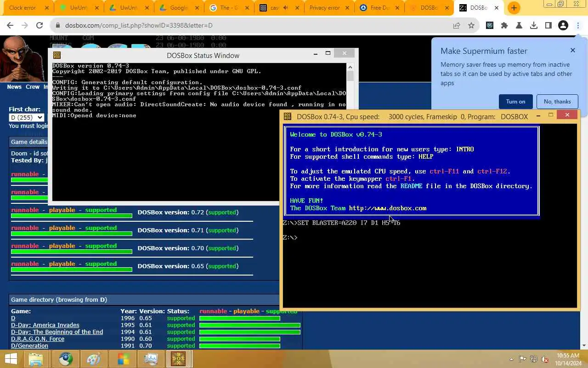Image resolution: width=588 pixels, height=368 pixels.
Task: Click DOSBox Status Window scrollbar up arrow
Action: pyautogui.click(x=350, y=67)
